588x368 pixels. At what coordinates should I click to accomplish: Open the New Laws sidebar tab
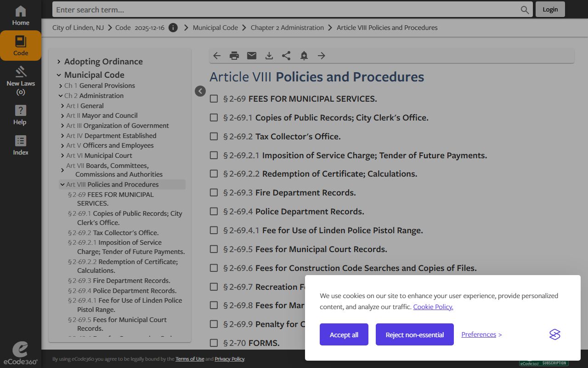point(21,81)
